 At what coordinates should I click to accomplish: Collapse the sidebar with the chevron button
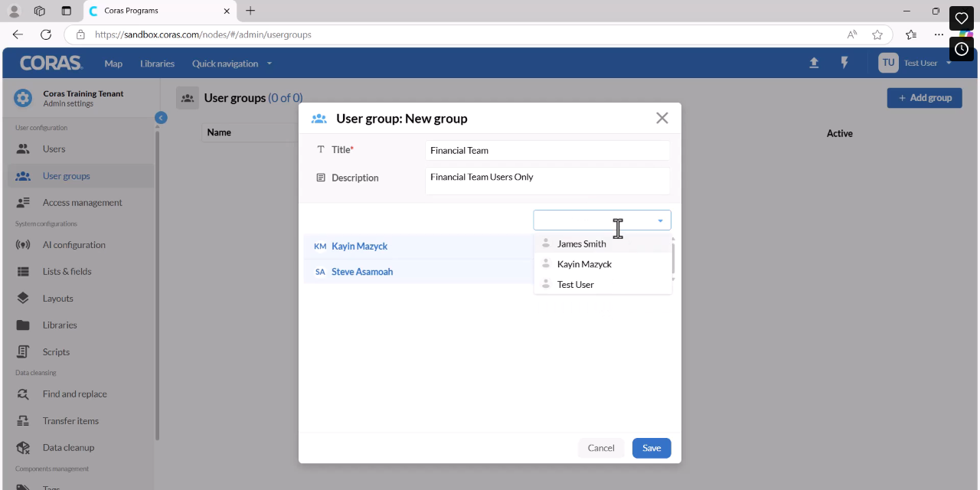pyautogui.click(x=161, y=118)
